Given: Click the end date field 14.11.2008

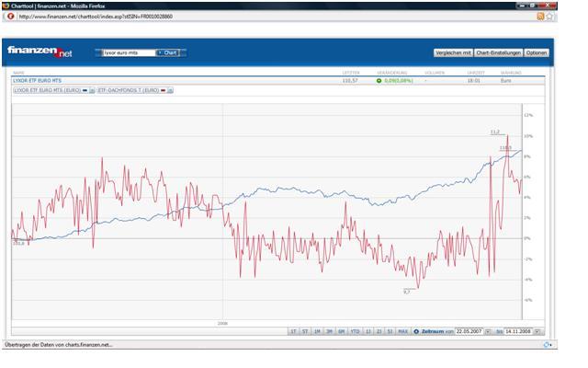Looking at the screenshot, I should pos(518,331).
